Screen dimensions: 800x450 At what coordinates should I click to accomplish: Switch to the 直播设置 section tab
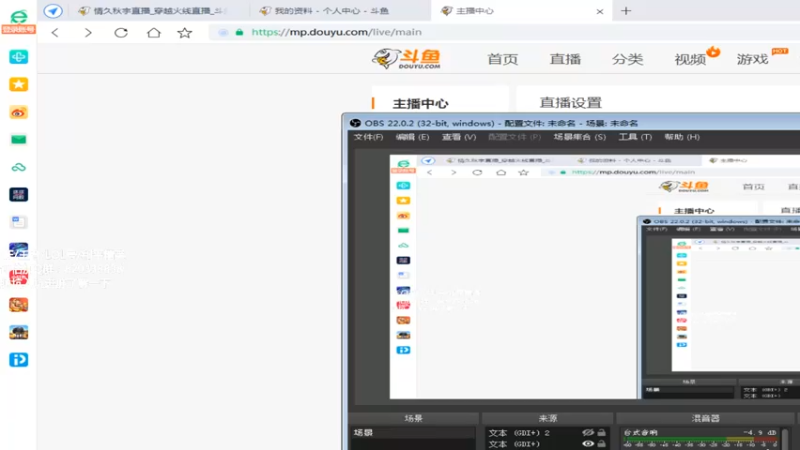(x=570, y=103)
